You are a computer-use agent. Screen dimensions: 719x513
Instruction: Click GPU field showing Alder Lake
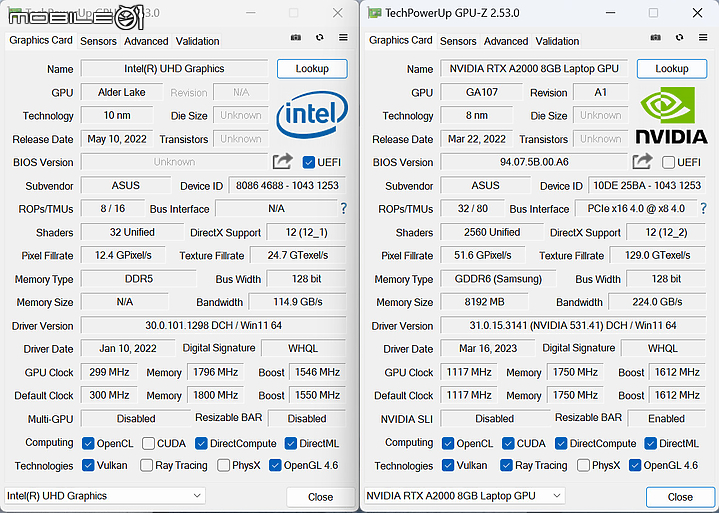click(x=122, y=92)
